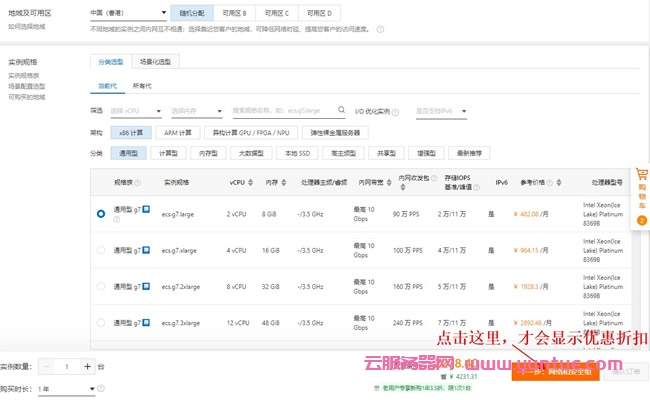Switch to the 场景化选型 tab
Image resolution: width=650 pixels, height=400 pixels.
pyautogui.click(x=154, y=62)
